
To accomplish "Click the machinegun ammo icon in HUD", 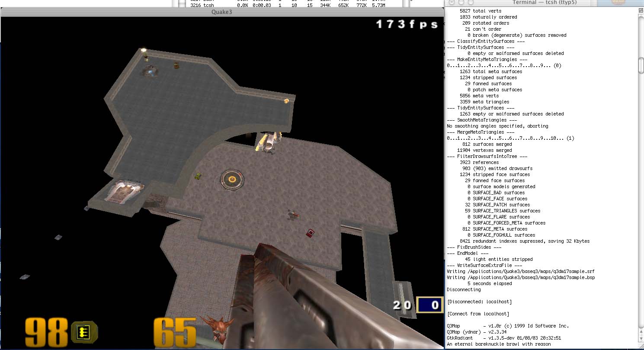I will coord(84,332).
